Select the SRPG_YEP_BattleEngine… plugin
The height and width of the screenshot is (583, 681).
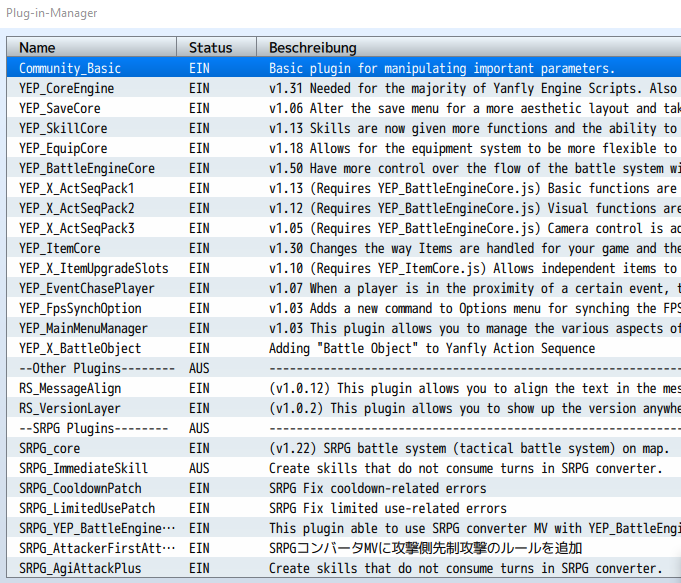pos(344,527)
